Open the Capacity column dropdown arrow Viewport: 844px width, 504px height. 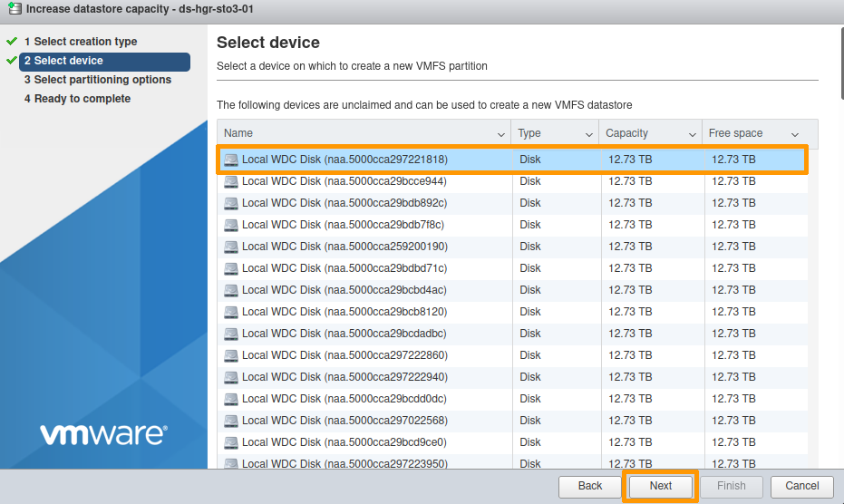point(693,134)
